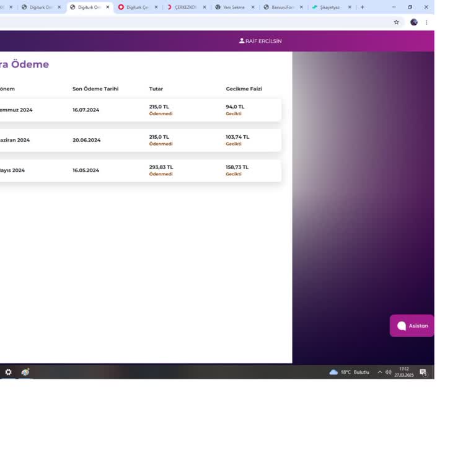This screenshot has width=476, height=476.
Task: Click Gecikti status under 94,0 TL
Action: click(x=234, y=113)
